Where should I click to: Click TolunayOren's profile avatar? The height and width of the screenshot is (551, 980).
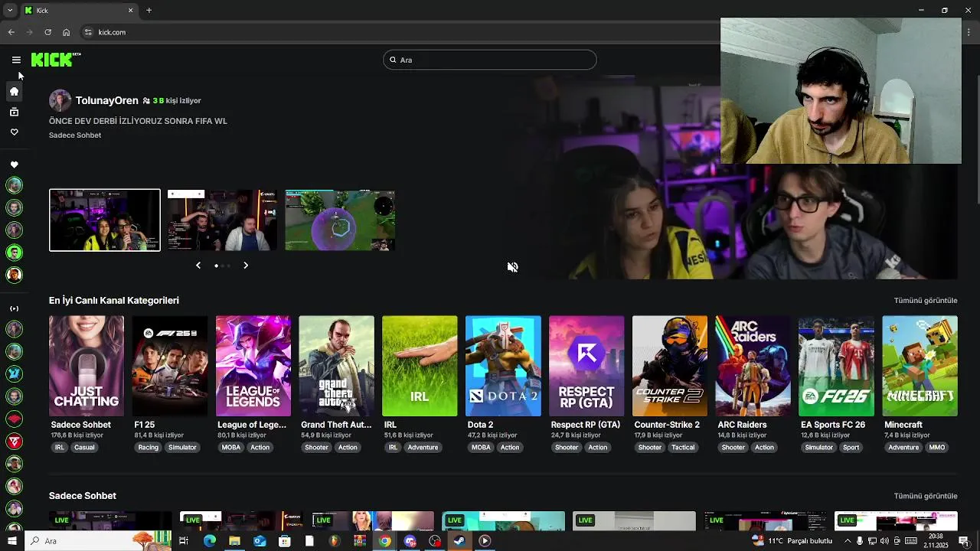[x=60, y=100]
